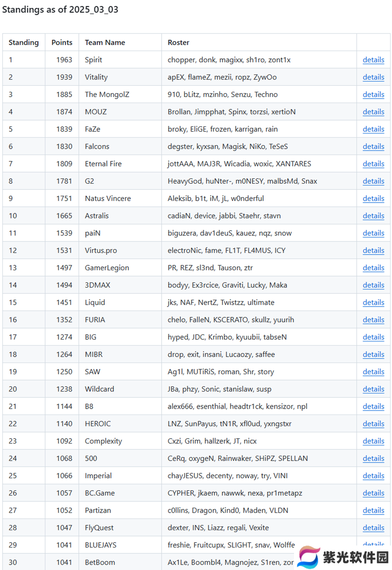Open details link for Virtus.pro
The image size is (392, 570).
point(373,251)
